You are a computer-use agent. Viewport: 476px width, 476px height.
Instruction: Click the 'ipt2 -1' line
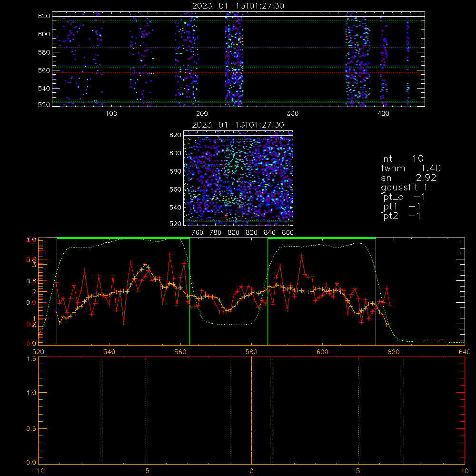coord(401,216)
